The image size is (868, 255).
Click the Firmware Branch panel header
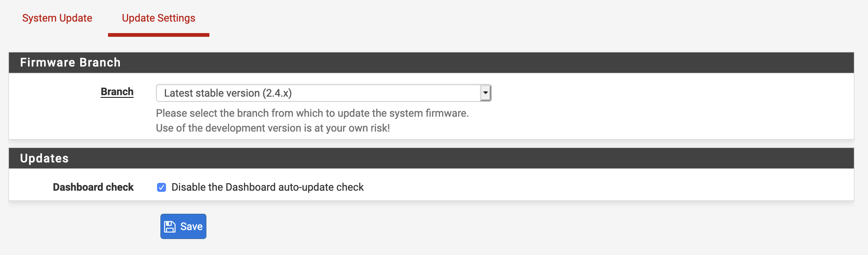point(431,62)
